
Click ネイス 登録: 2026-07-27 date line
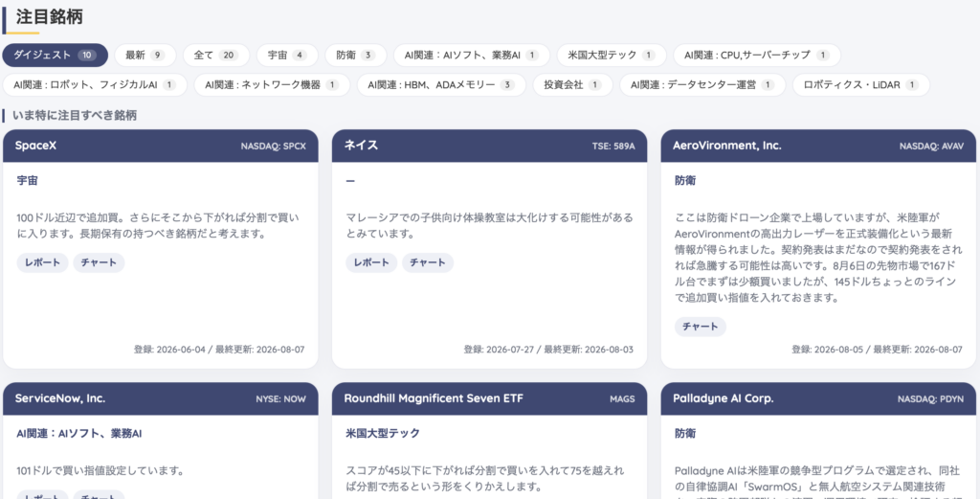click(548, 350)
